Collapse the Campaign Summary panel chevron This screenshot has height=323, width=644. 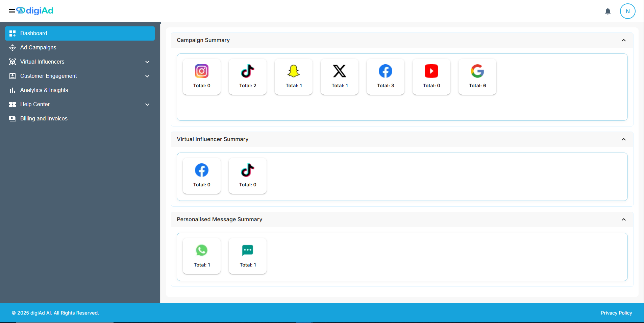[x=624, y=40]
